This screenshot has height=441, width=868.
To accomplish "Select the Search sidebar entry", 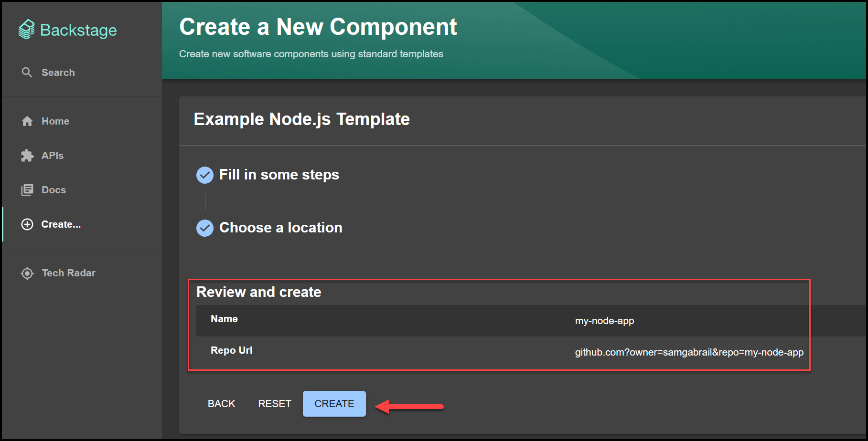I will pyautogui.click(x=58, y=72).
